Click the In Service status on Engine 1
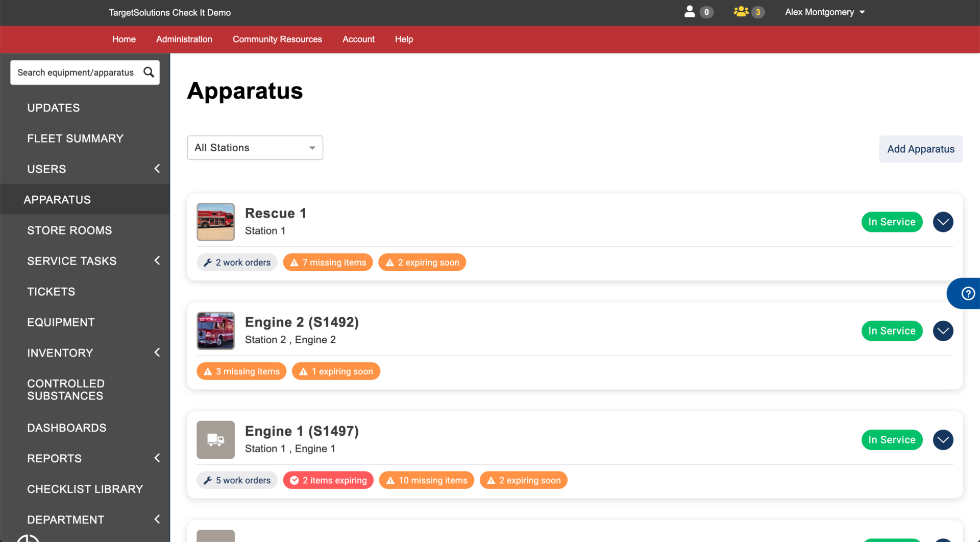The height and width of the screenshot is (542, 980). (x=892, y=439)
